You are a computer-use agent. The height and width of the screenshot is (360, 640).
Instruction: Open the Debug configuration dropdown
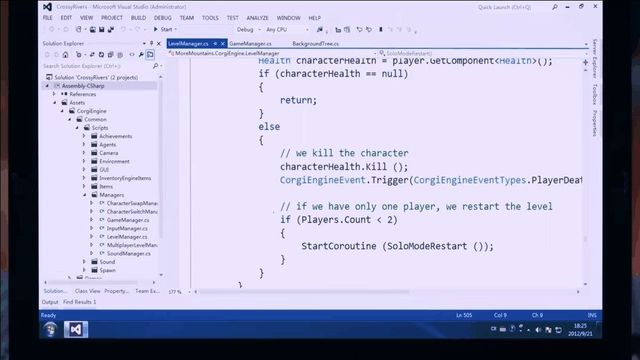coord(249,29)
